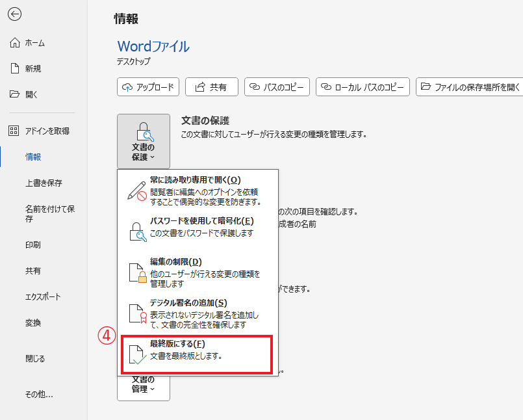Click the back arrow circle icon
523x420 pixels.
(x=14, y=14)
